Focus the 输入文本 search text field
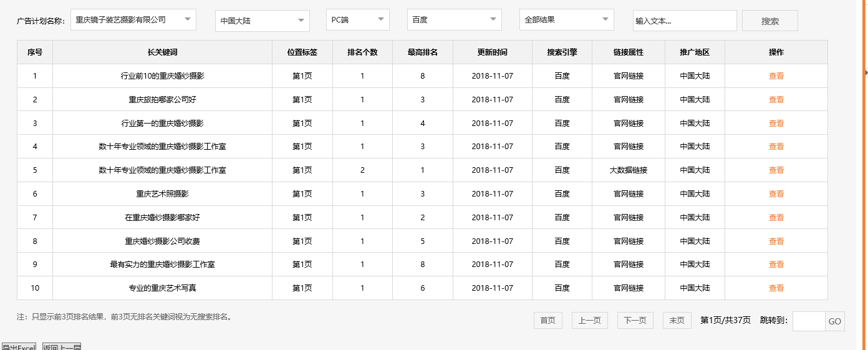The image size is (868, 350). (x=685, y=21)
